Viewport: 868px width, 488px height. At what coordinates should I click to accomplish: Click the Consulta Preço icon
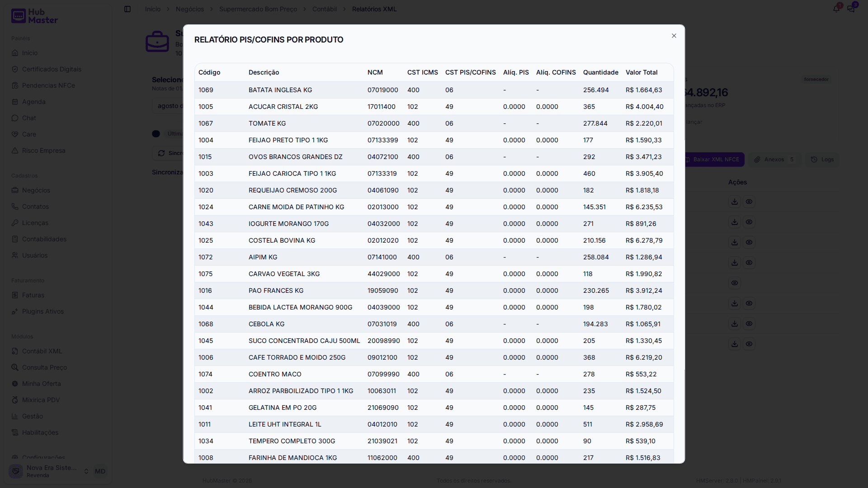15,367
